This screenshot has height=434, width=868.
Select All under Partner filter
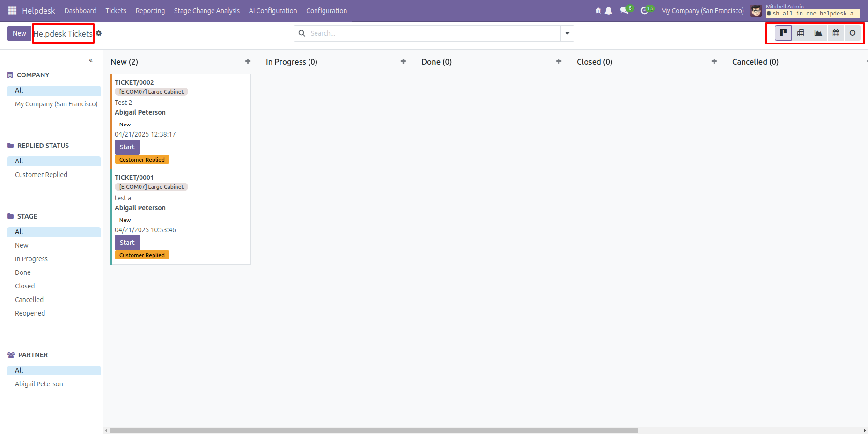point(54,370)
